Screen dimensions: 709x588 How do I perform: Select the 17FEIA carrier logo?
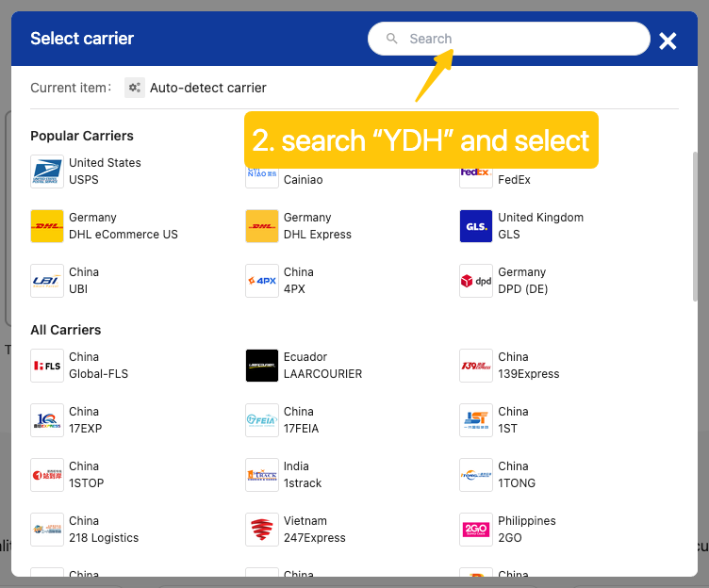coord(262,420)
